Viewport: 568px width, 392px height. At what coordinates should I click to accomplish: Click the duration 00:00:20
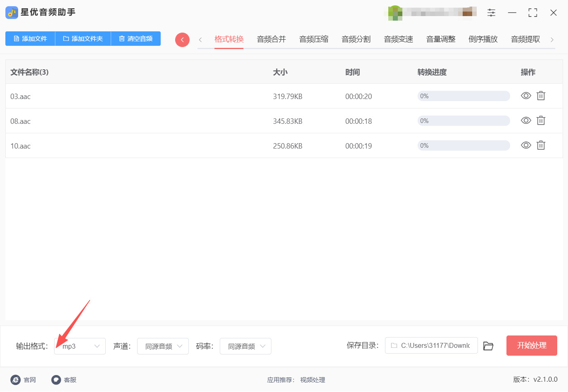[x=359, y=97]
